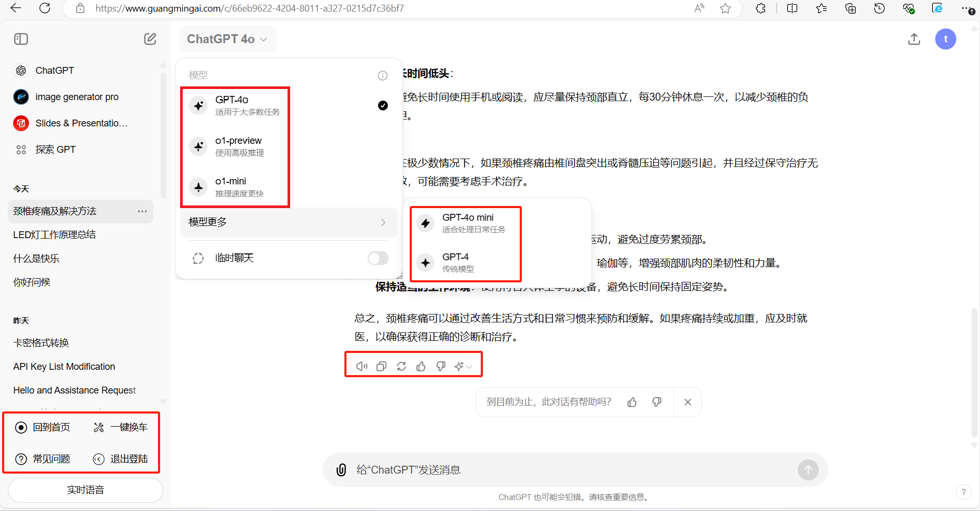Open options for 颈椎疼痛及解决方法 chat
Image resolution: width=980 pixels, height=511 pixels.
click(142, 211)
